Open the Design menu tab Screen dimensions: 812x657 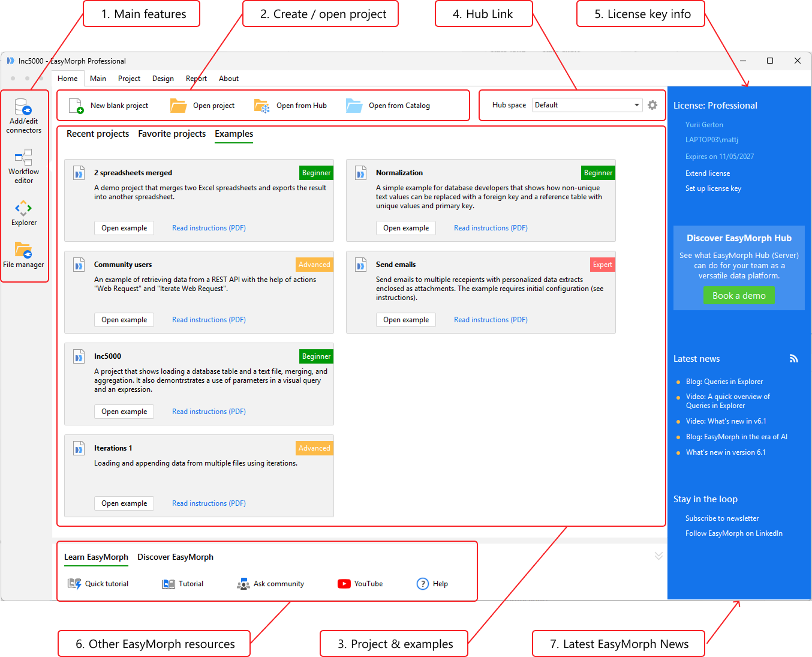point(163,79)
